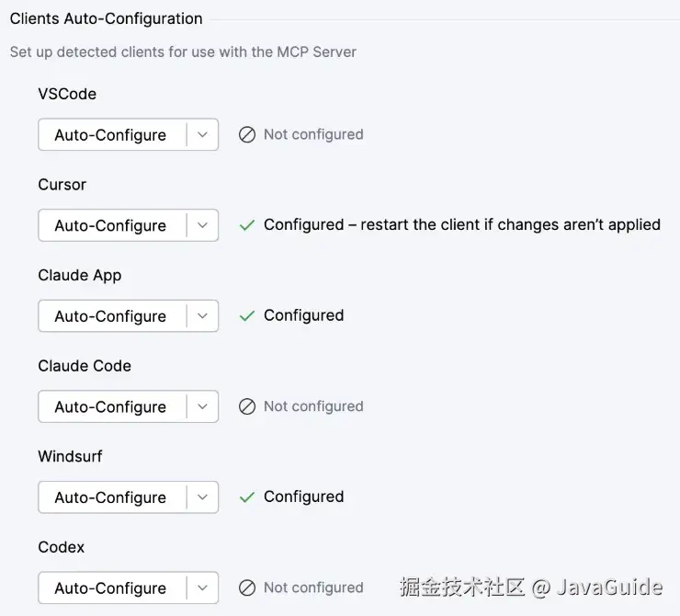This screenshot has height=616, width=680.
Task: Click the Claude App configured checkmark icon
Action: (x=246, y=315)
